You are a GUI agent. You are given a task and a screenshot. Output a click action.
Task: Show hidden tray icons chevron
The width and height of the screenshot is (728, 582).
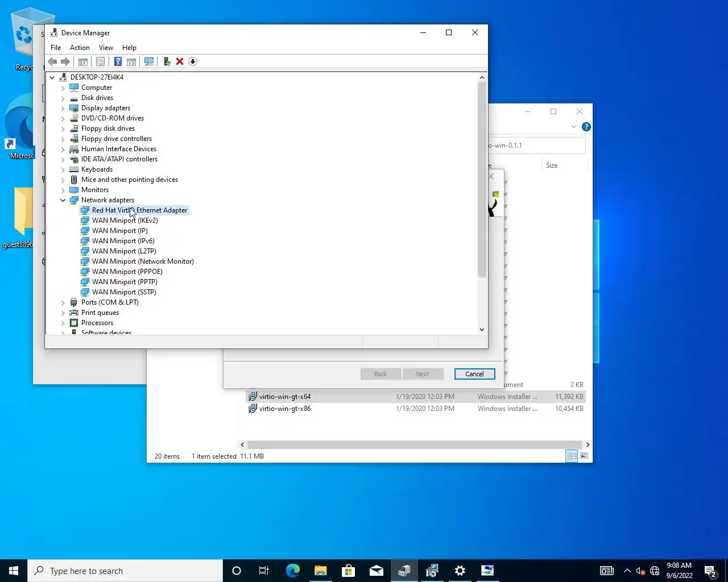pos(627,571)
